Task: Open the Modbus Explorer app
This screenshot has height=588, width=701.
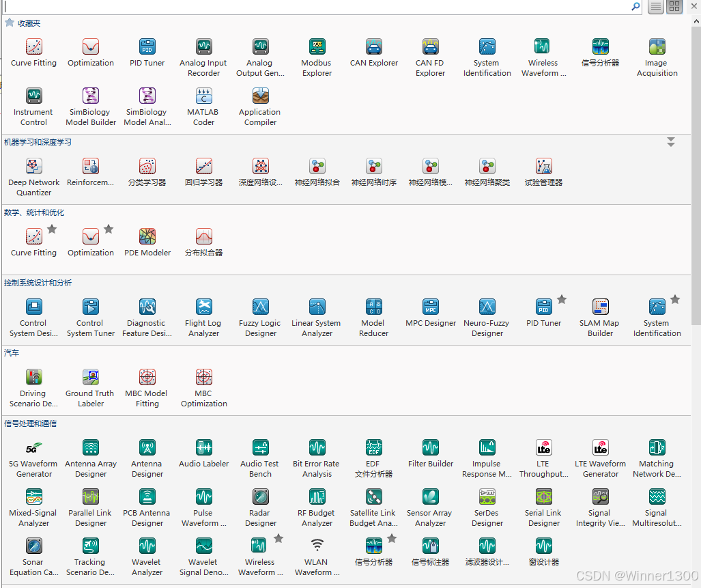Action: tap(317, 57)
